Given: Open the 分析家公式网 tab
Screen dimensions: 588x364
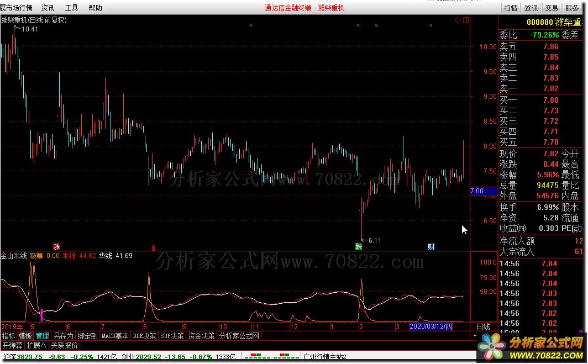Looking at the screenshot, I should (239, 336).
